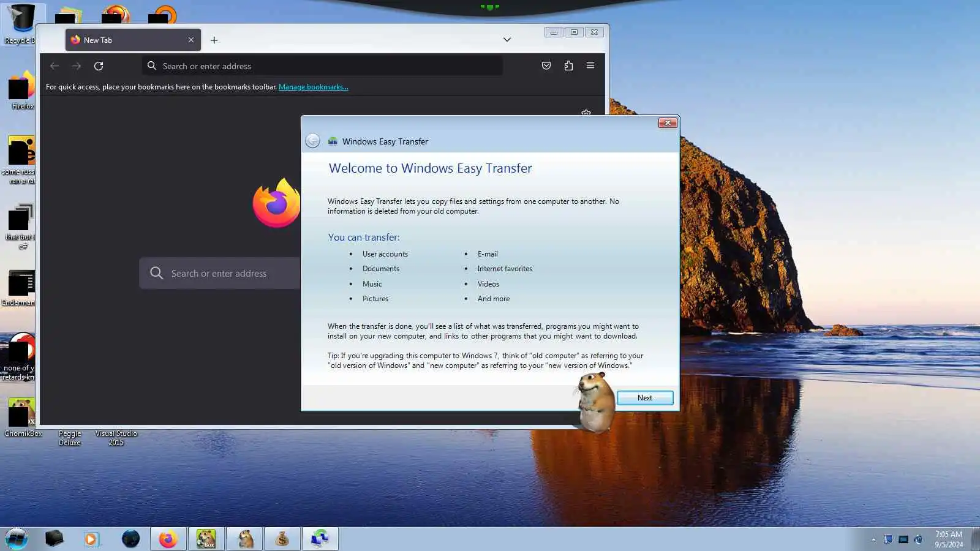Open the Firefox Extensions panel

(568, 66)
